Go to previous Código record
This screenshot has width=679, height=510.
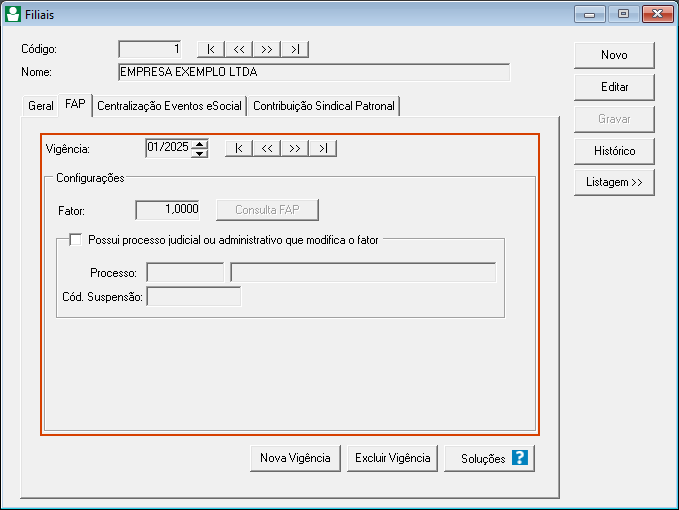[239, 49]
